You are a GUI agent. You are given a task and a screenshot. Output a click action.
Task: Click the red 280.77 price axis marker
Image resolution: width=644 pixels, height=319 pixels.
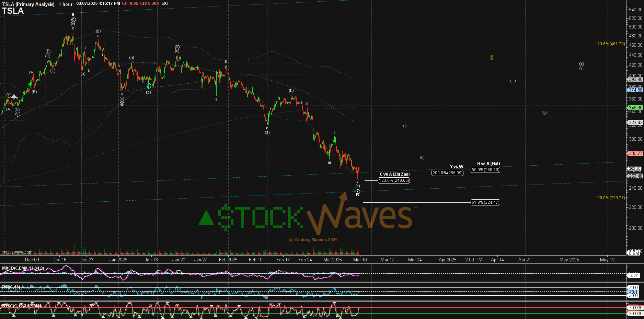coord(635,153)
